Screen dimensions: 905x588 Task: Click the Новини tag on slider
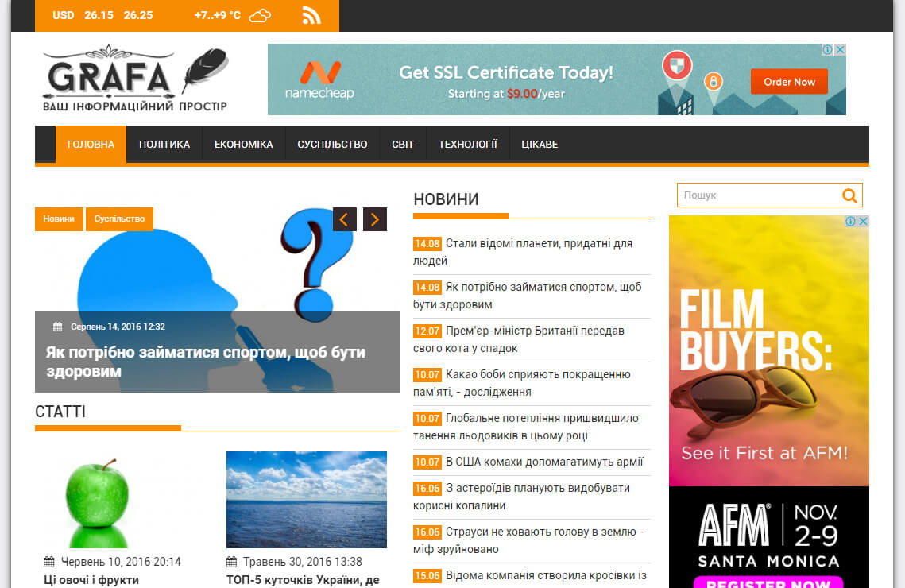pyautogui.click(x=59, y=219)
